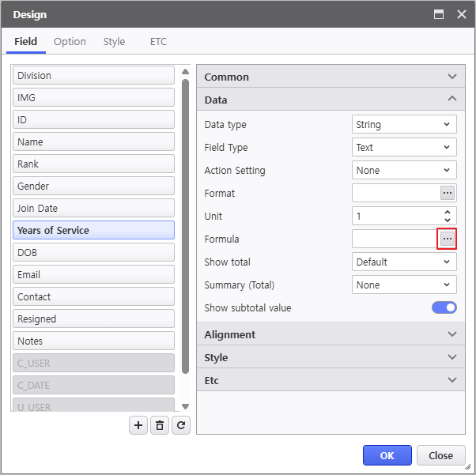This screenshot has width=476, height=475.
Task: Click the add field plus icon
Action: [138, 425]
